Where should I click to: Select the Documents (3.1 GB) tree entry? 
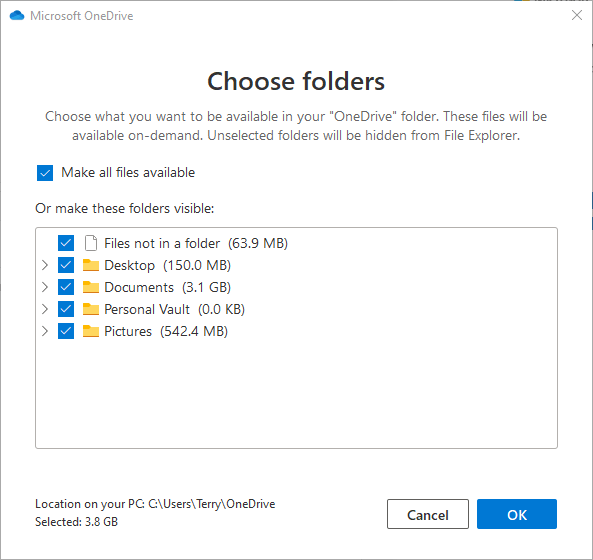(x=168, y=287)
